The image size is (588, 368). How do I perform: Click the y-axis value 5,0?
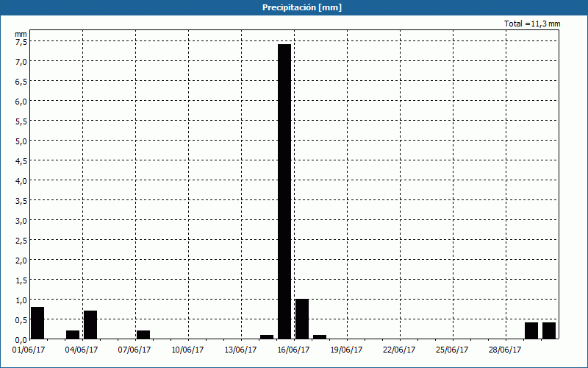[x=21, y=141]
